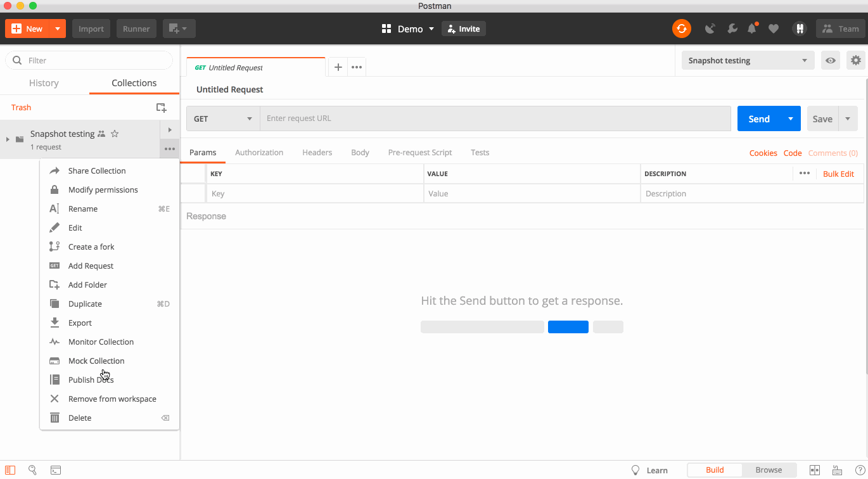Open collection details arrow for Snapshot testing
Image resolution: width=868 pixels, height=479 pixels.
(170, 130)
